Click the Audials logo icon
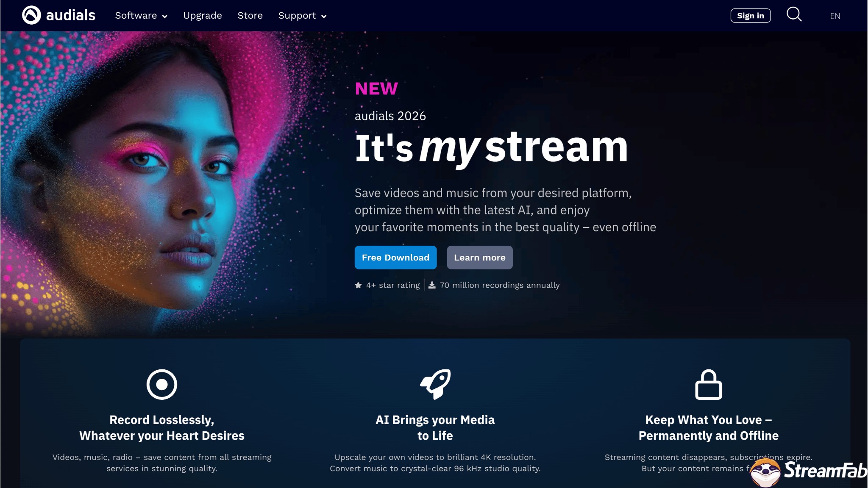Screen dimensions: 868x488 [31, 15]
